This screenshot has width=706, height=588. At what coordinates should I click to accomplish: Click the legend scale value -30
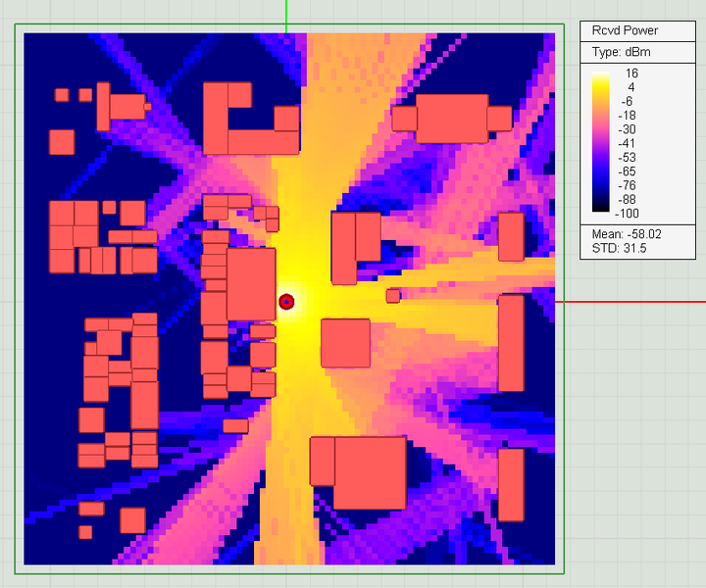(x=627, y=129)
